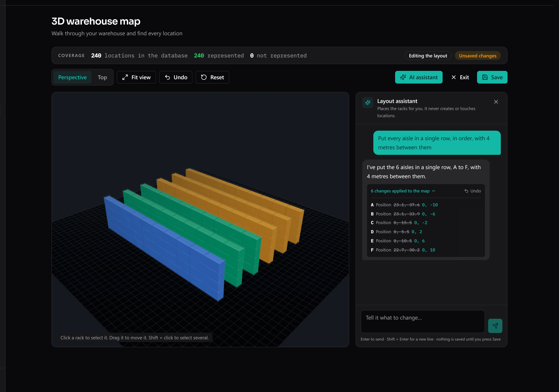Screen dimensions: 559x392
Task: Save the layout changes
Action: (492, 77)
